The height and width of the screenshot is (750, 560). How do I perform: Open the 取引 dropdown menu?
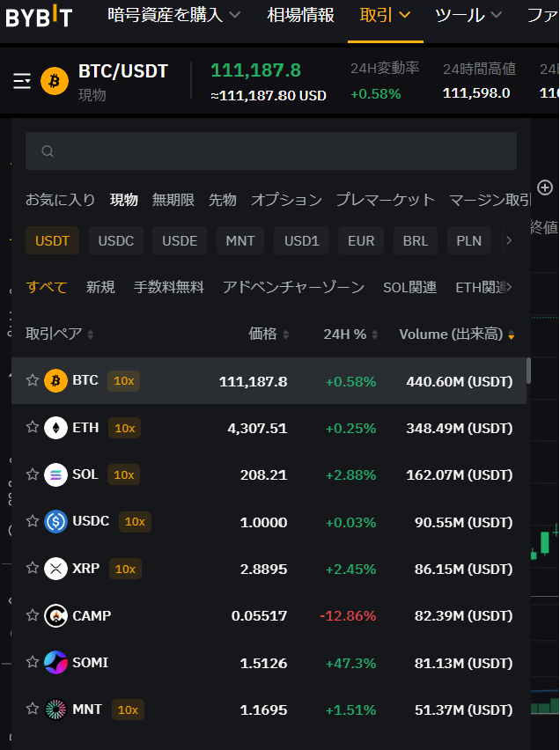pyautogui.click(x=386, y=16)
